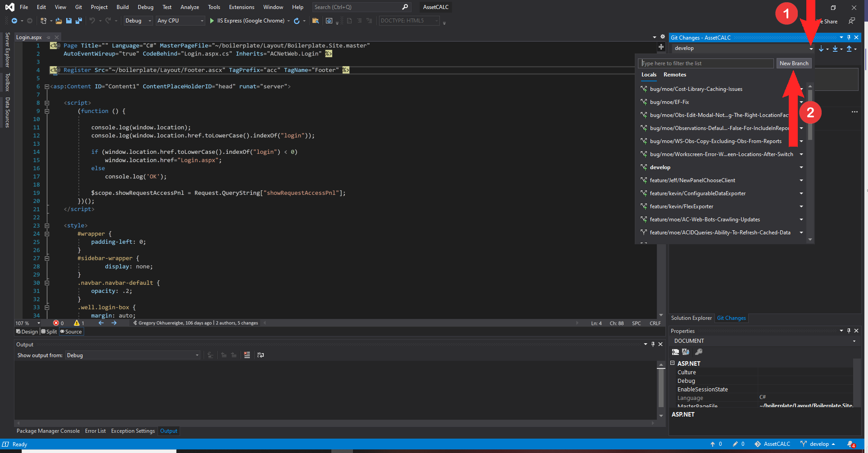
Task: Click the Pull icon in Git Changes
Action: point(835,49)
